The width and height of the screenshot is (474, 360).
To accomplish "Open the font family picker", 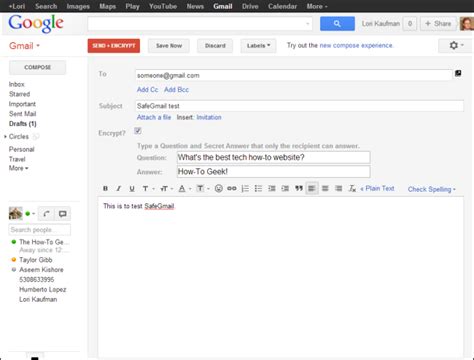I will click(x=148, y=189).
